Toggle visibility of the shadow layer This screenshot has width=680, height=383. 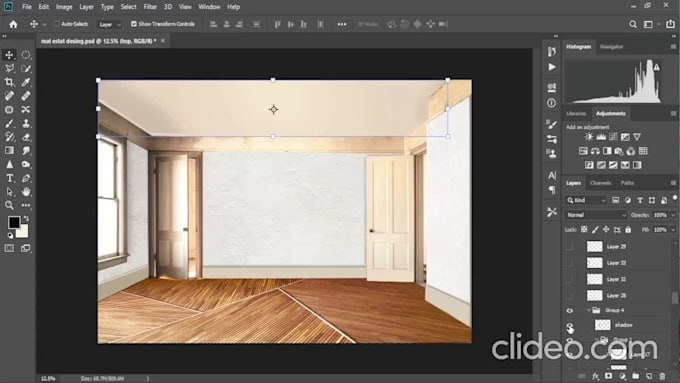(570, 325)
